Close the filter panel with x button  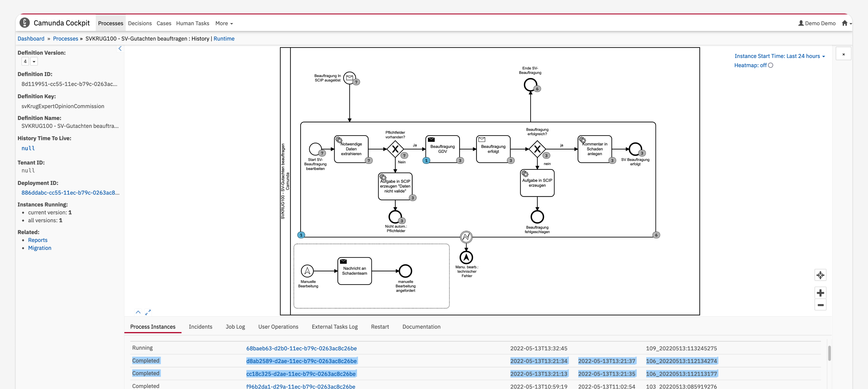tap(843, 54)
